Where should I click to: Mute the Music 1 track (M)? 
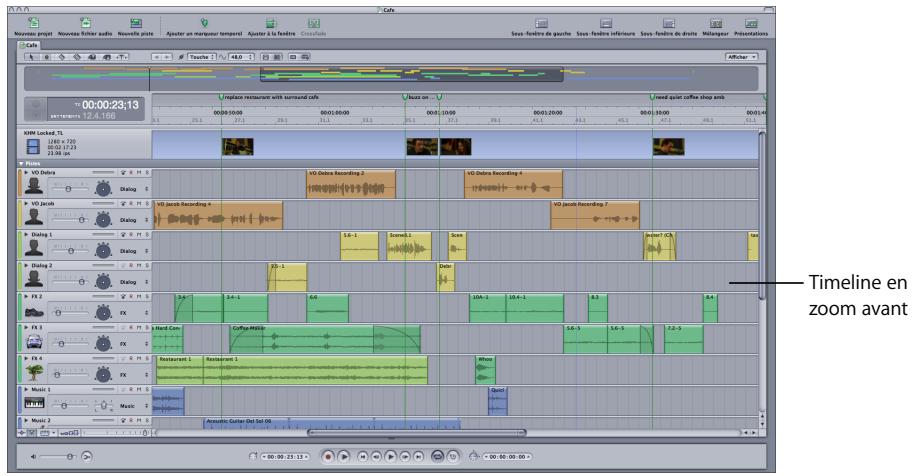[139, 389]
